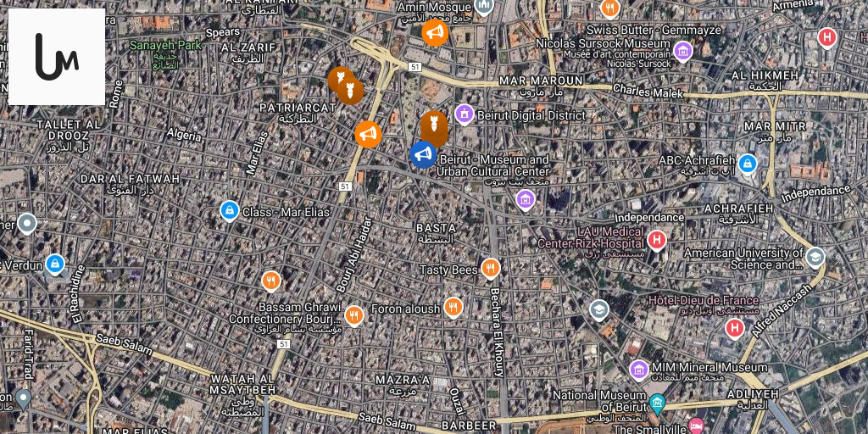Open the American University of Science pin

[815, 258]
